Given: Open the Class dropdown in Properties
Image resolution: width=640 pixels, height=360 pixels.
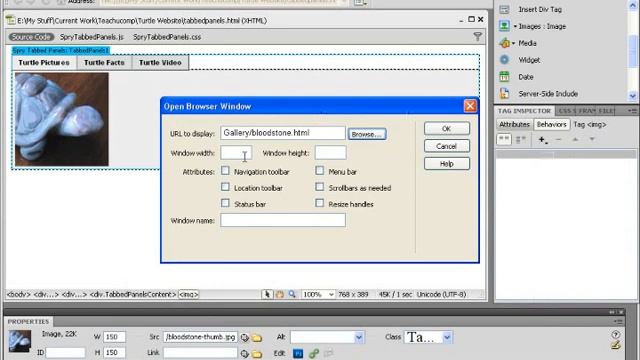Looking at the screenshot, I should (x=447, y=338).
